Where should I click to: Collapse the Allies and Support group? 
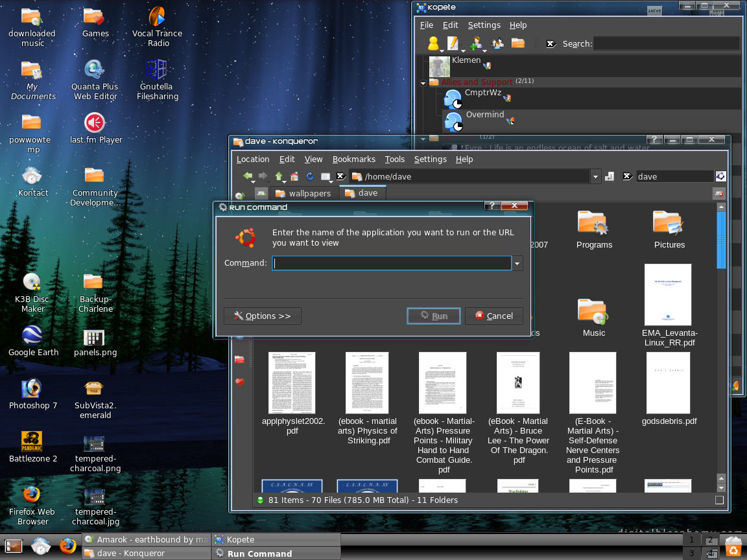click(x=423, y=83)
